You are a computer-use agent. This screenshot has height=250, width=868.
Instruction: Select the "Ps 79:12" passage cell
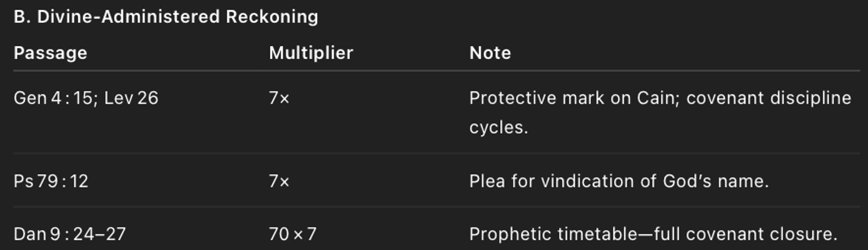[x=51, y=182]
